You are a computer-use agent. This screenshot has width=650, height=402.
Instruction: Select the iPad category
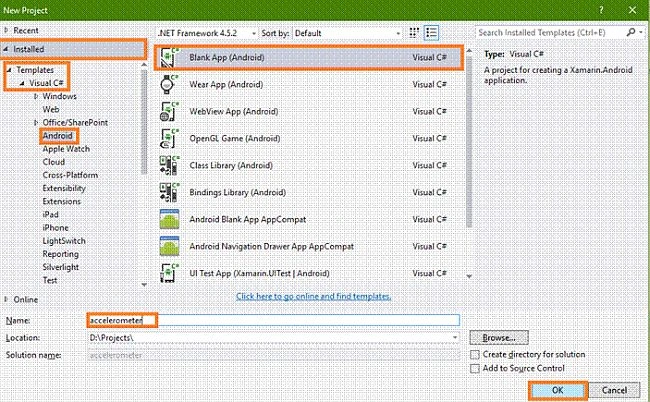click(x=51, y=215)
